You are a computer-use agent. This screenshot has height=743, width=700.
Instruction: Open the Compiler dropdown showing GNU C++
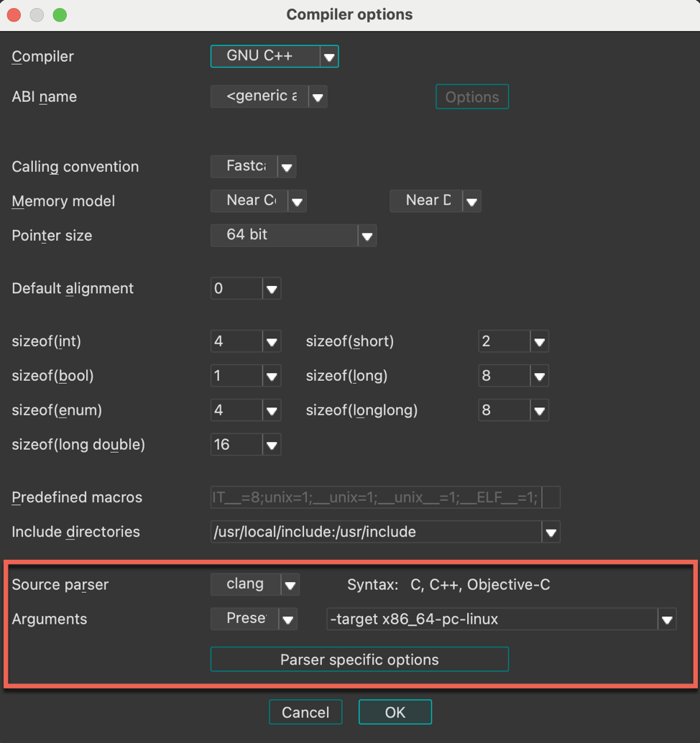point(330,56)
